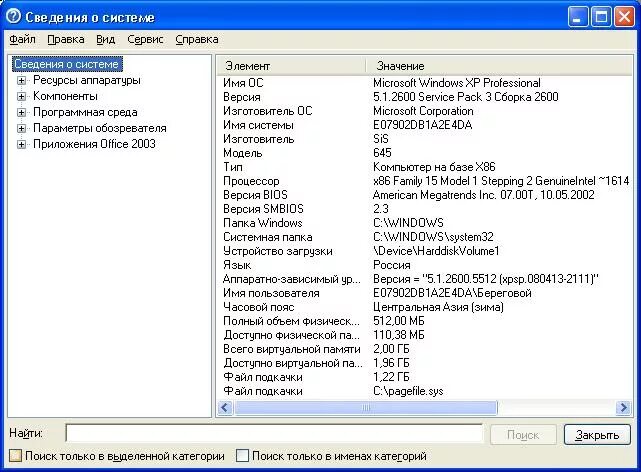641x472 pixels.
Task: Expand the Компоненты node
Action: click(x=21, y=96)
